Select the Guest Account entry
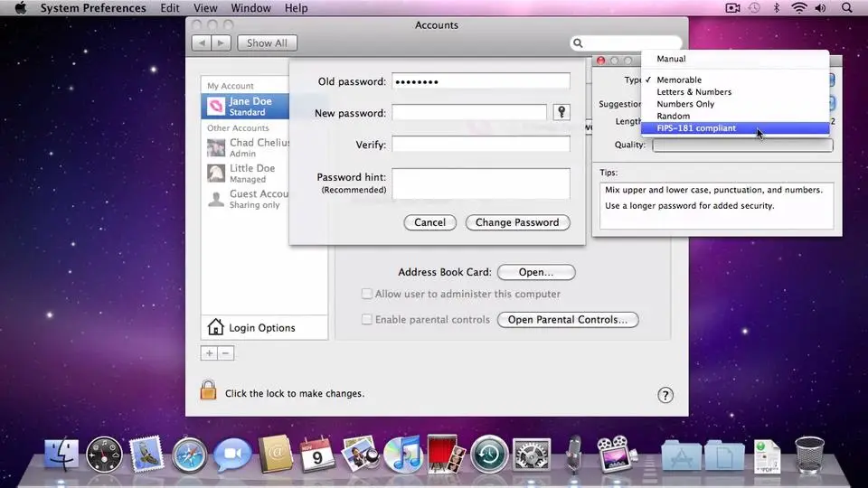The width and height of the screenshot is (868, 488). [245, 199]
